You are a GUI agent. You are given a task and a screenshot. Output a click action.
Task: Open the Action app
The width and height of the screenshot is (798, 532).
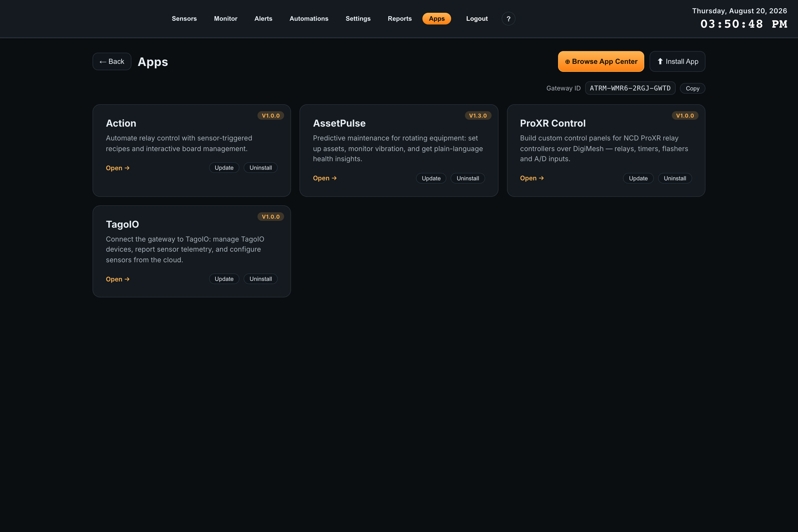click(118, 168)
